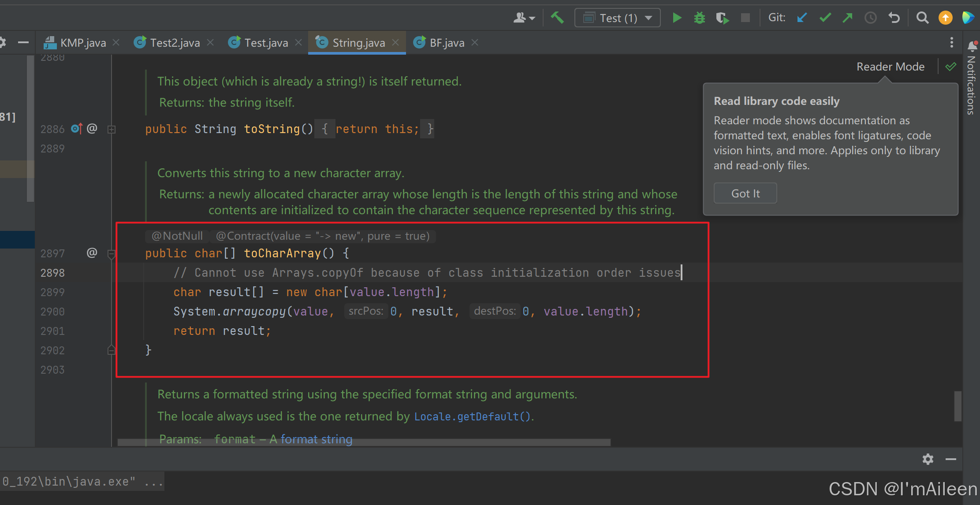The width and height of the screenshot is (980, 505).
Task: Click the arraycopy method call
Action: [254, 312]
